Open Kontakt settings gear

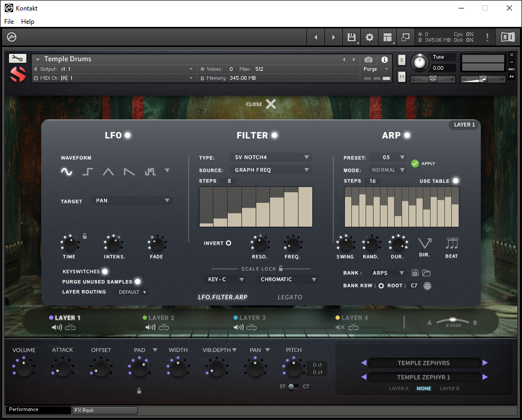coord(369,37)
